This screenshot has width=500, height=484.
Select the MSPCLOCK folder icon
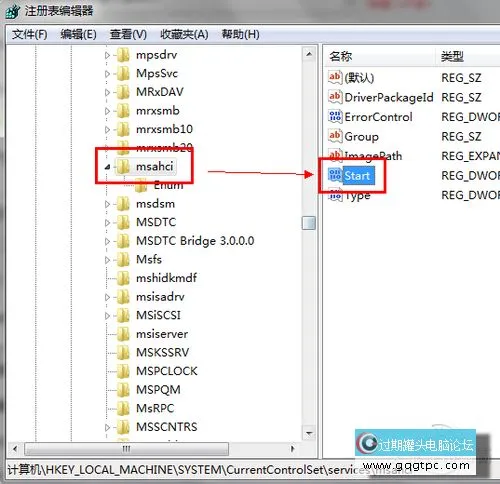[x=123, y=371]
